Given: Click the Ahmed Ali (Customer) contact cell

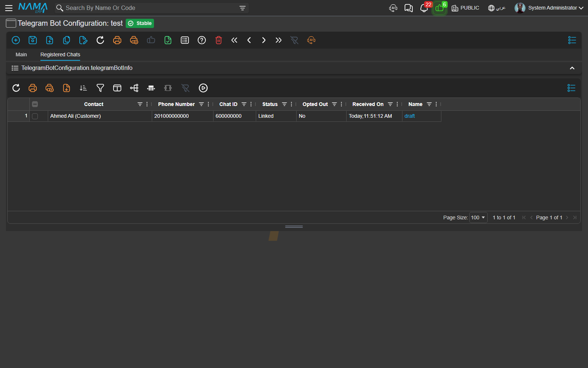Looking at the screenshot, I should (100, 116).
